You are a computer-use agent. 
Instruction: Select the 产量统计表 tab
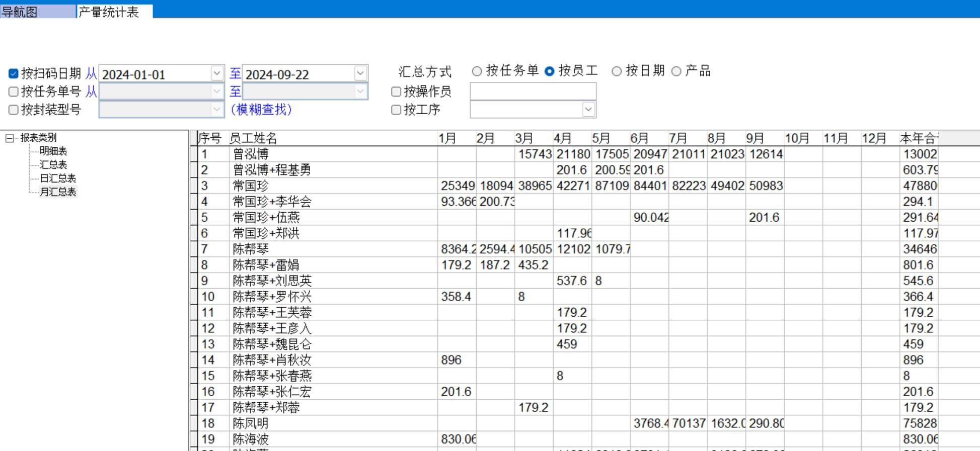click(109, 12)
